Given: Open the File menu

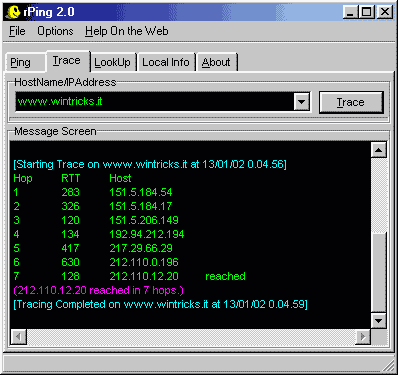Looking at the screenshot, I should tap(17, 31).
